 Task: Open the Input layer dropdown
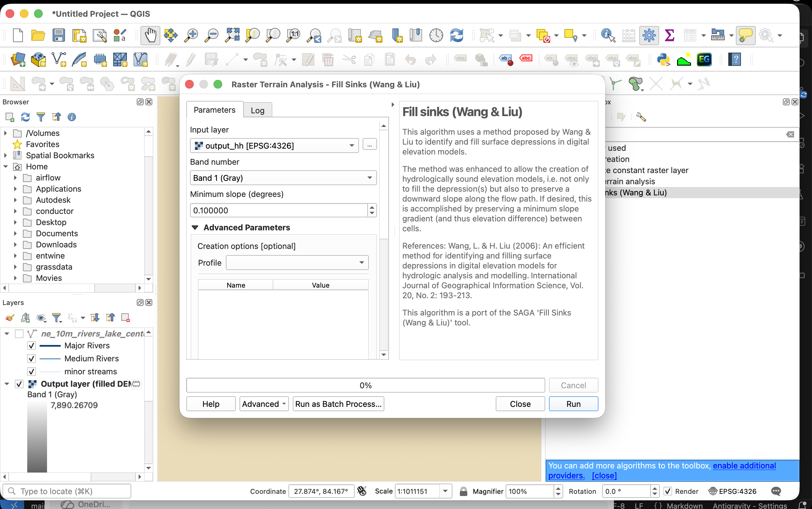[274, 146]
